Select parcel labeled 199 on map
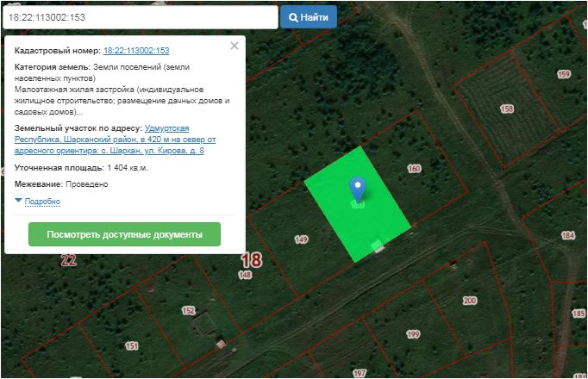 [x=413, y=334]
